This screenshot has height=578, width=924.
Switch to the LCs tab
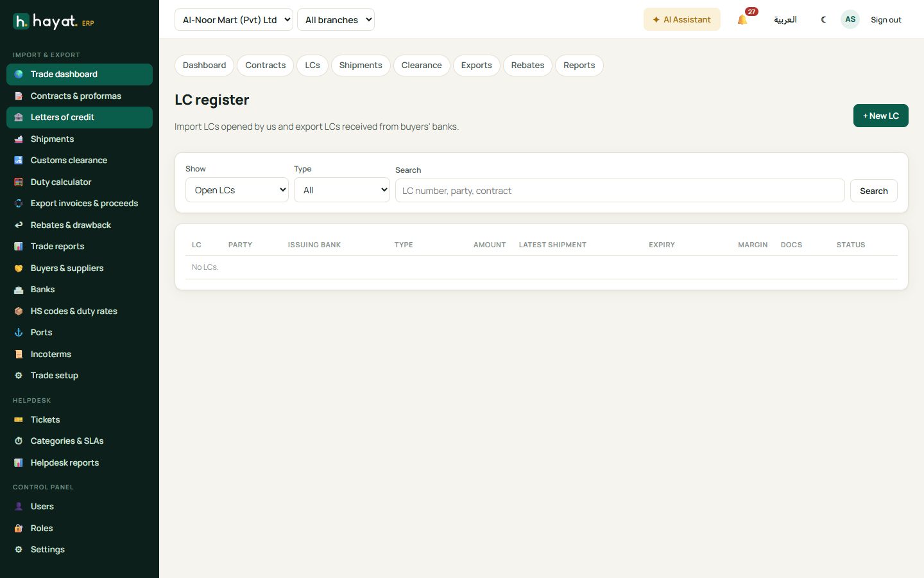312,66
